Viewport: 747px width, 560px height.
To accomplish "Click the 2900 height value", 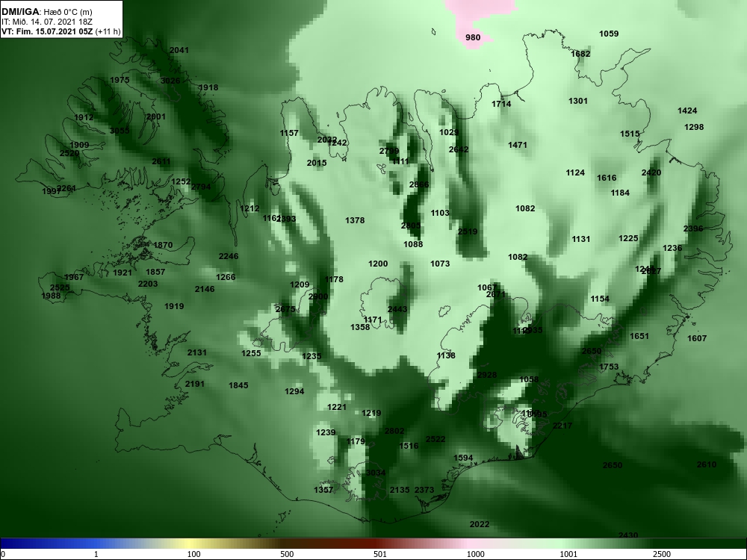I will [318, 296].
